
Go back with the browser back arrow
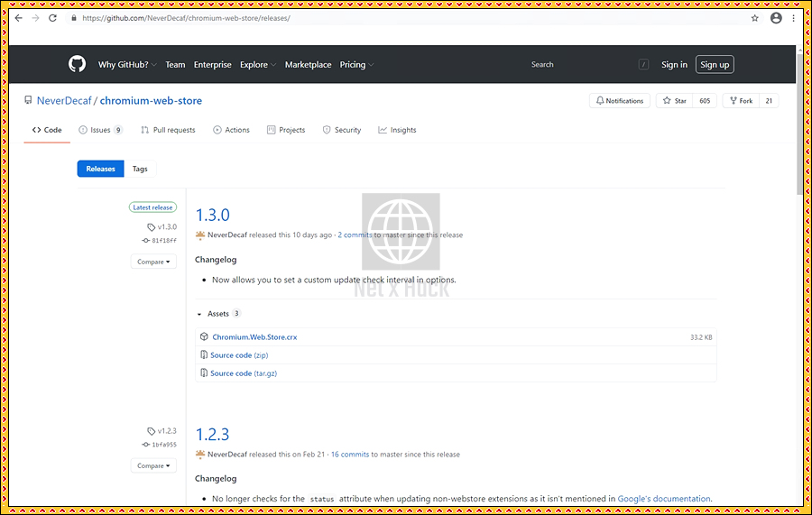19,18
